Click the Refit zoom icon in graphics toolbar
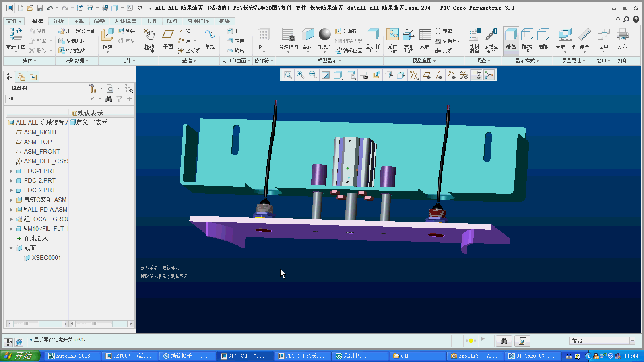The image size is (644, 362). click(288, 75)
